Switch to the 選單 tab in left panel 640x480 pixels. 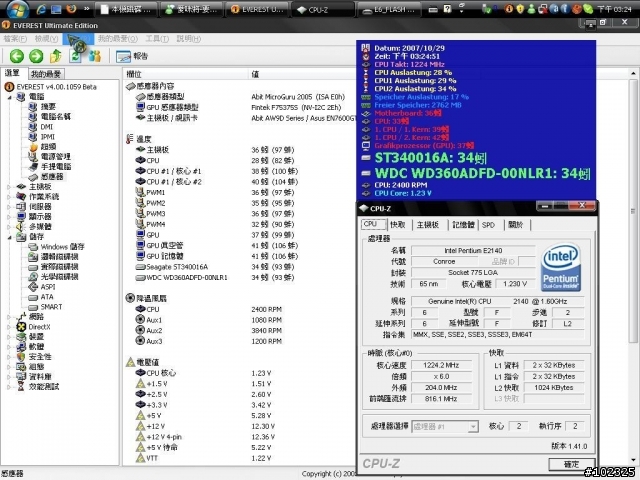12,73
